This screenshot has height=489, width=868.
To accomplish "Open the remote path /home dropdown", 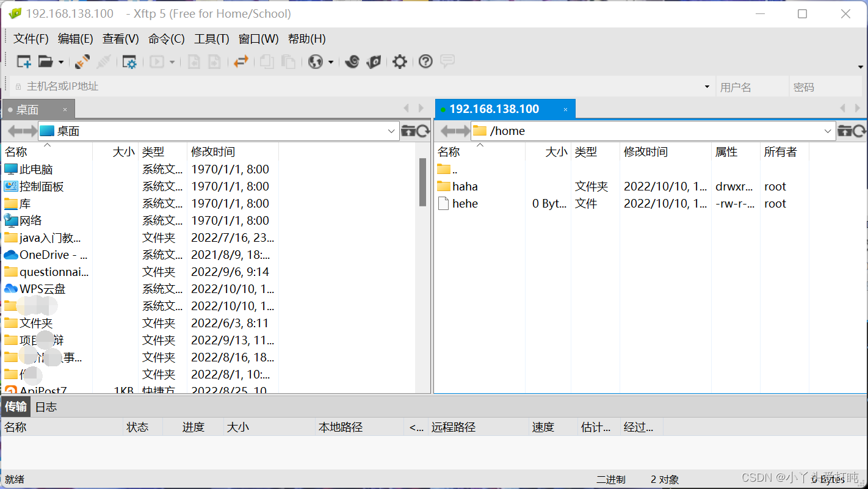I will click(x=828, y=131).
